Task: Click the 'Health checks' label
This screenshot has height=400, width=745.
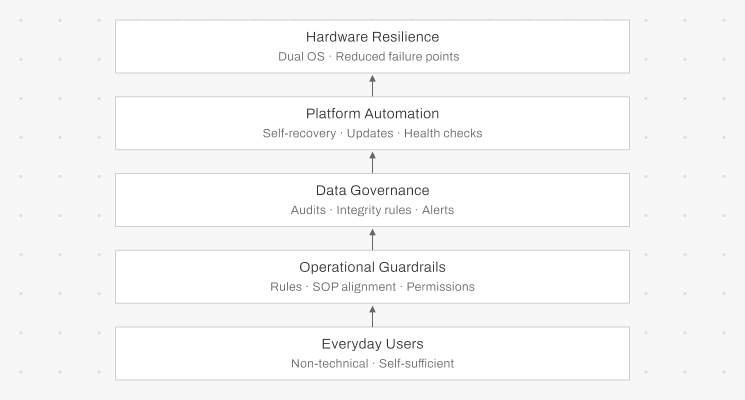Action: [x=444, y=133]
